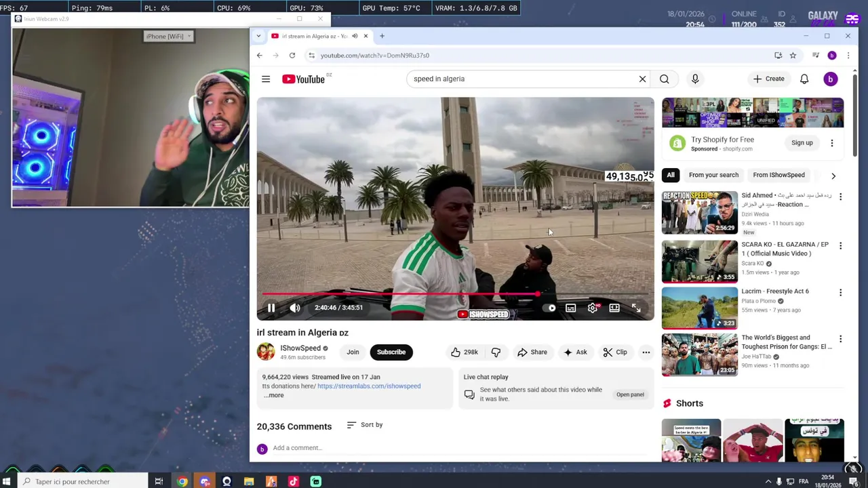Open Chrome three-dot menu
The image size is (868, 488).
(x=848, y=56)
